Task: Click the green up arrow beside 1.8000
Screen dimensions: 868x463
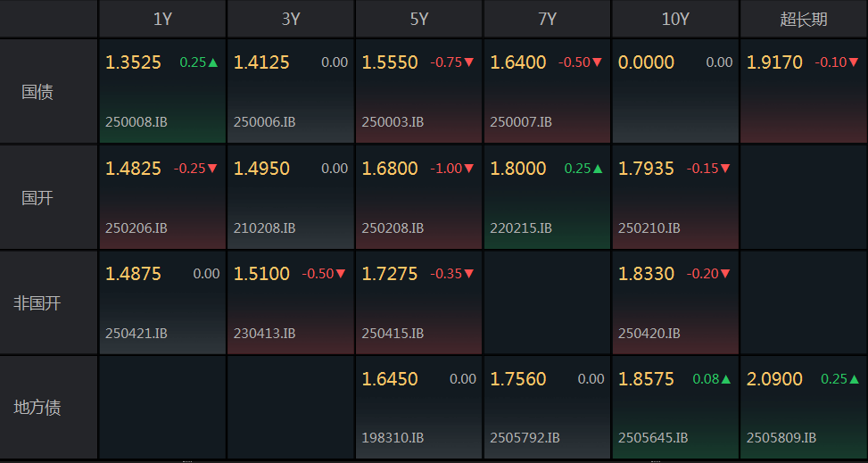Action: click(x=598, y=168)
